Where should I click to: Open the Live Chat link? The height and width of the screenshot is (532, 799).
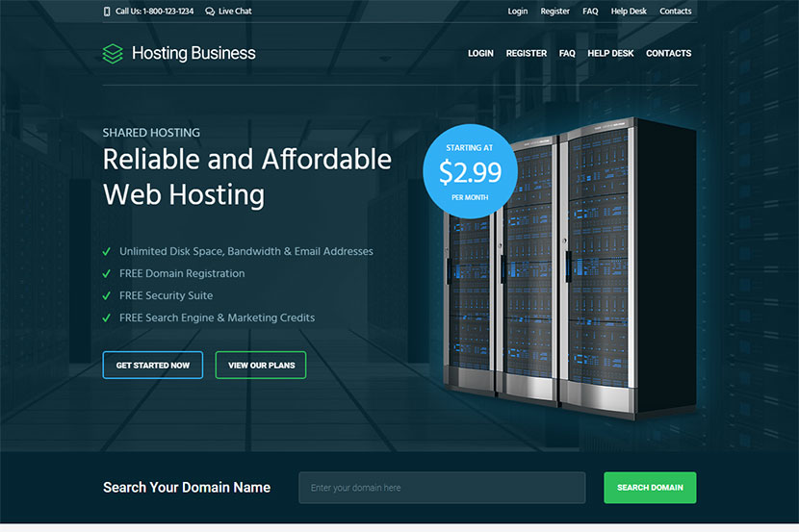(x=235, y=12)
